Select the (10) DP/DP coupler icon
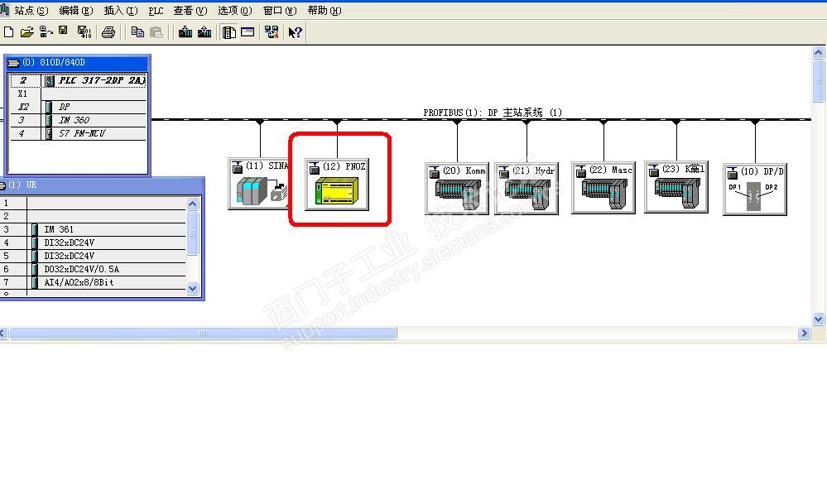This screenshot has width=827, height=504. click(x=755, y=190)
